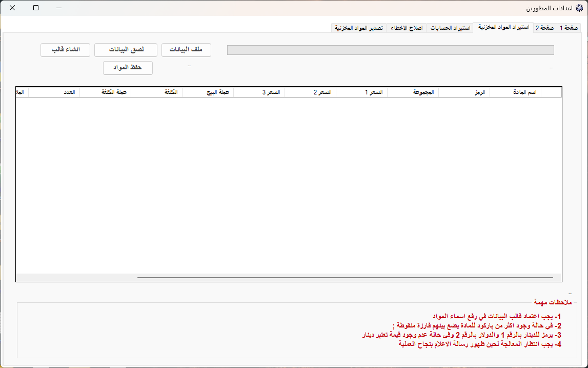This screenshot has height=368, width=588.
Task: Minimize the اعدادات المطورين window
Action: click(x=59, y=8)
